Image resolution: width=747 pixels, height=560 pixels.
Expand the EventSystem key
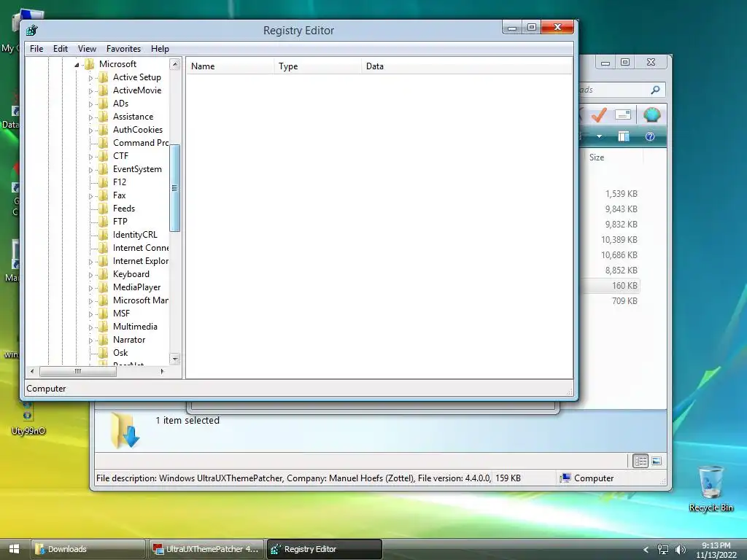click(90, 169)
